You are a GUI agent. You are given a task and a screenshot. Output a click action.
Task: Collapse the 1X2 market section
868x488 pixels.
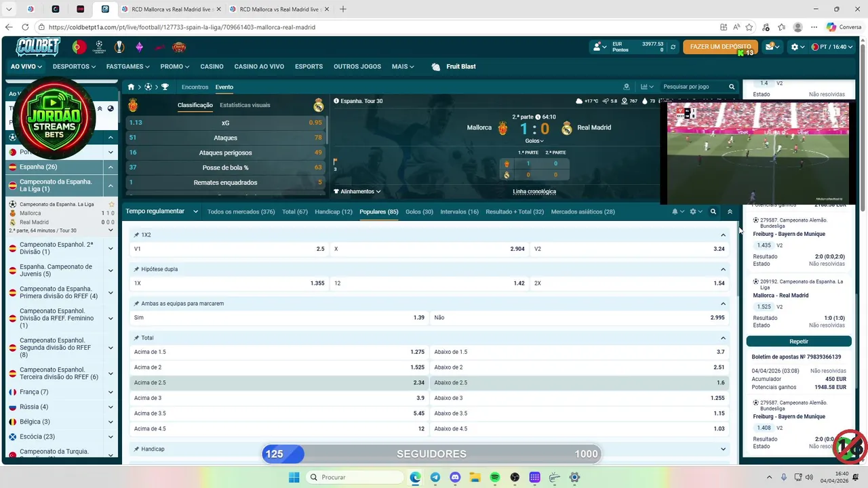[x=723, y=235]
